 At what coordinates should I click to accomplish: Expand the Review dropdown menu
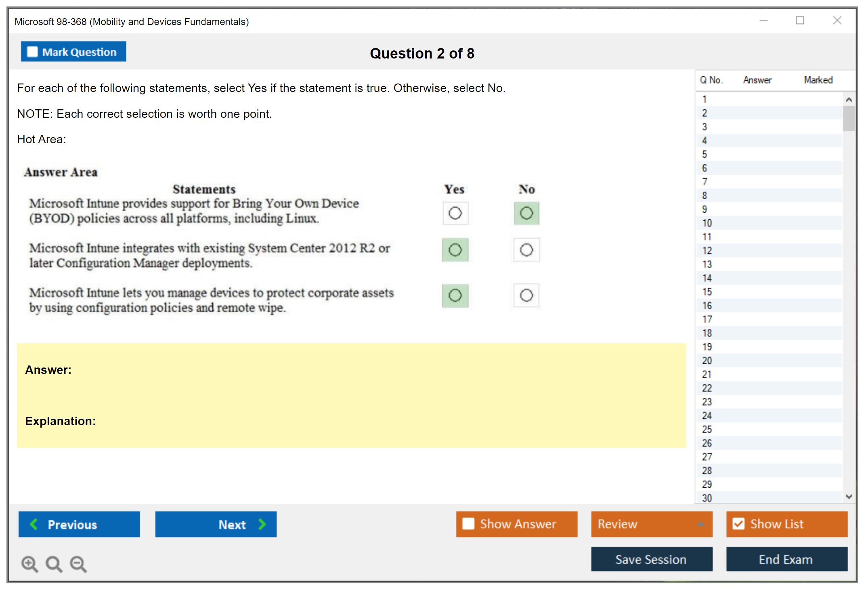click(x=700, y=524)
